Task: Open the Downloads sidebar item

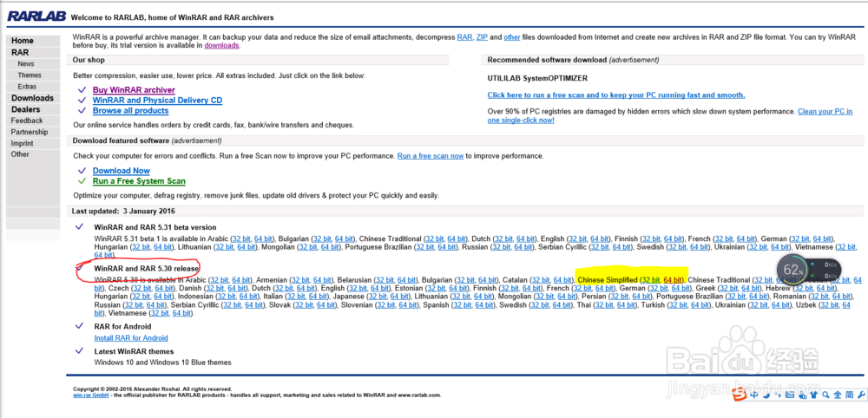Action: click(x=32, y=98)
